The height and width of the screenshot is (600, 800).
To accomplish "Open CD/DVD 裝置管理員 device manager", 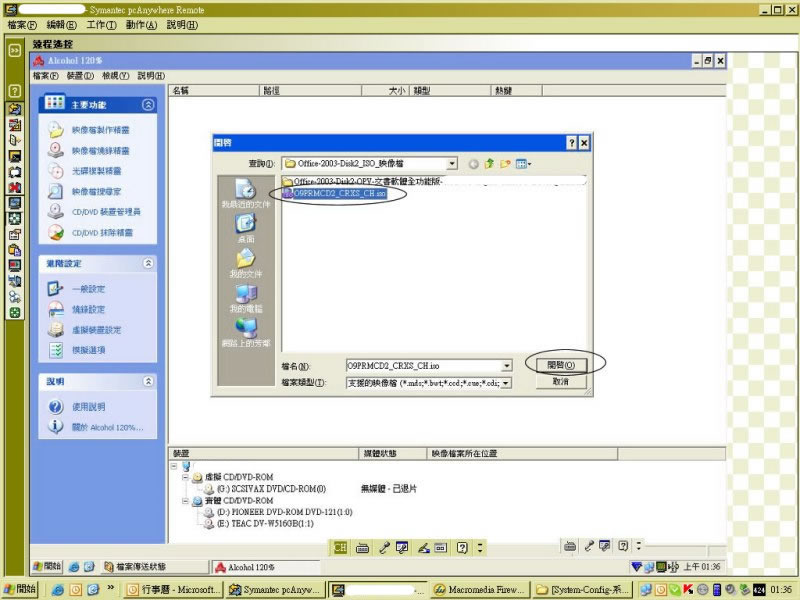I will (106, 212).
